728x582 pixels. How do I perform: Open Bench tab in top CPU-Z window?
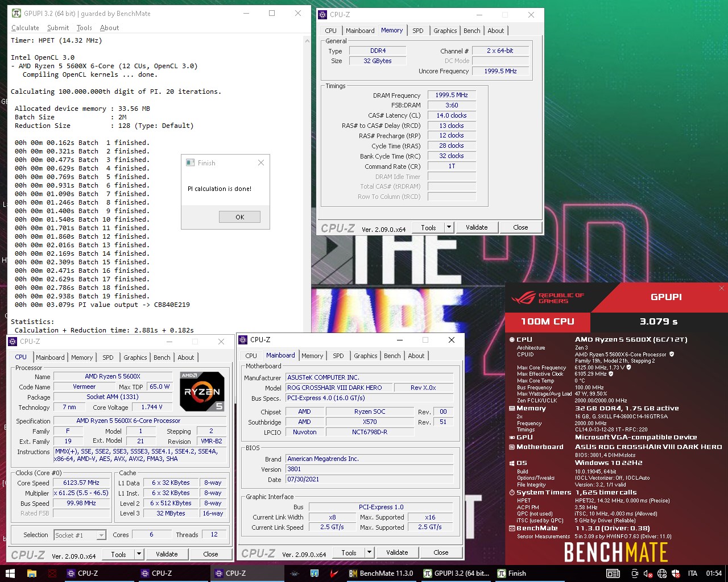471,31
